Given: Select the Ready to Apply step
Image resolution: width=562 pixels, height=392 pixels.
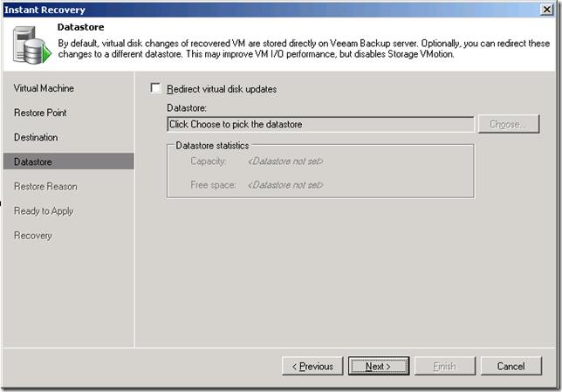Looking at the screenshot, I should 44,210.
